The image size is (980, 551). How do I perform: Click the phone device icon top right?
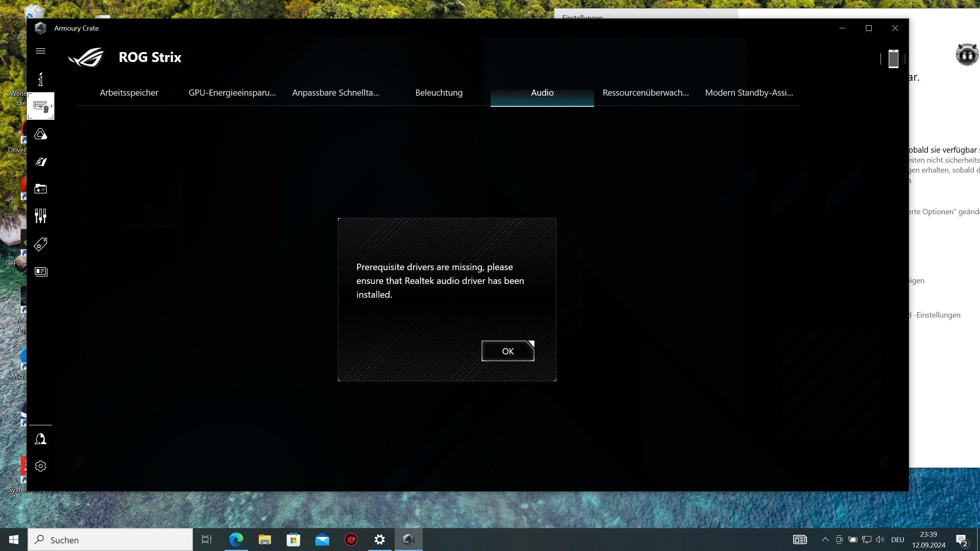(893, 59)
